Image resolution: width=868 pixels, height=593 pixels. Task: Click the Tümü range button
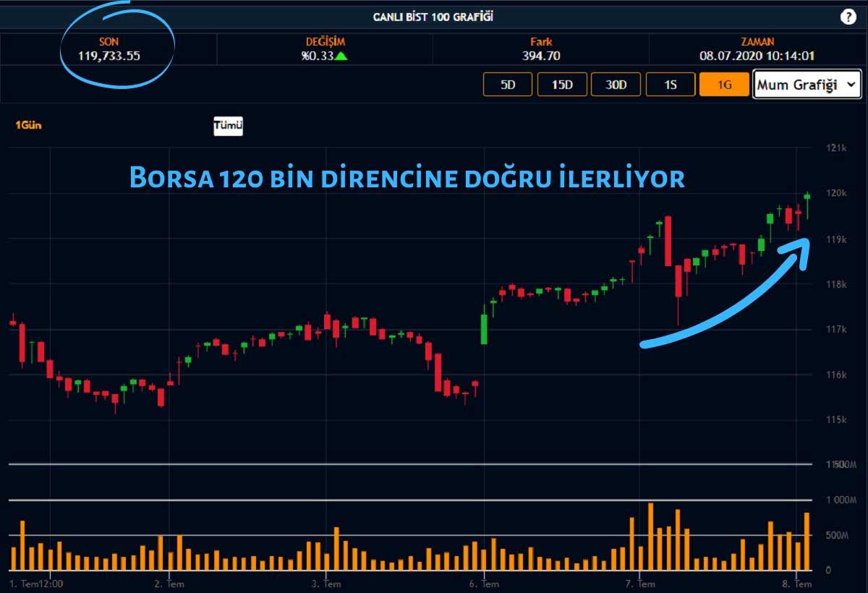(228, 126)
